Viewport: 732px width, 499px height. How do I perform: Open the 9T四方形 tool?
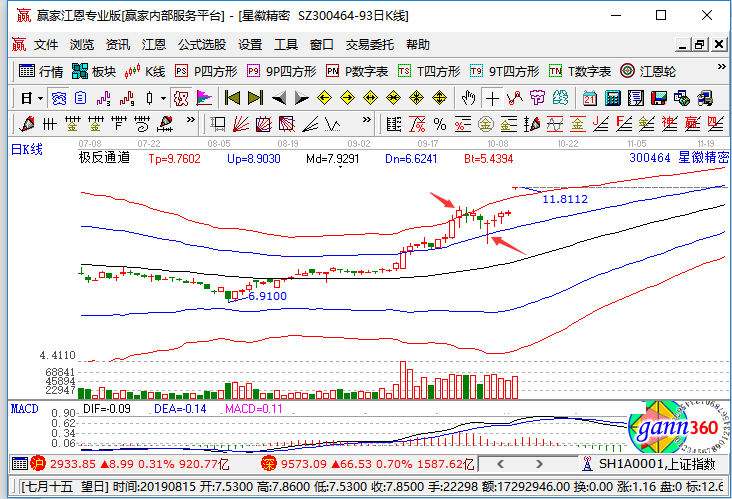tap(505, 71)
